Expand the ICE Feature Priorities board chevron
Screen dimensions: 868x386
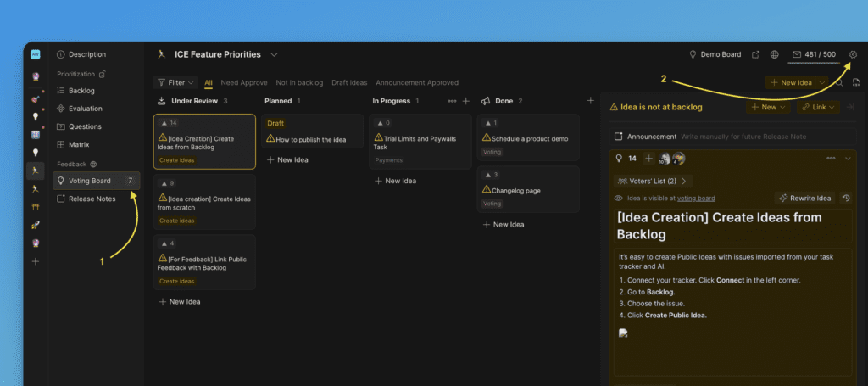(274, 54)
